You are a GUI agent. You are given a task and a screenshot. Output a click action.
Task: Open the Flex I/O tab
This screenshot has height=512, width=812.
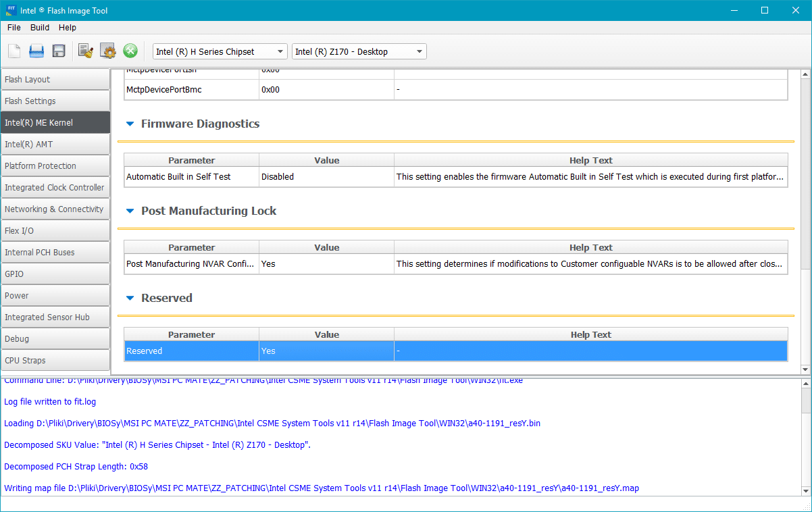[55, 231]
